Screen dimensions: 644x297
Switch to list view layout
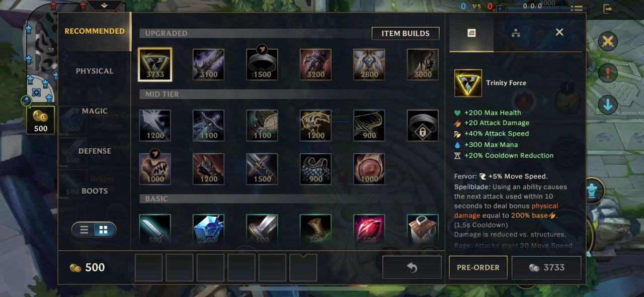pyautogui.click(x=84, y=230)
